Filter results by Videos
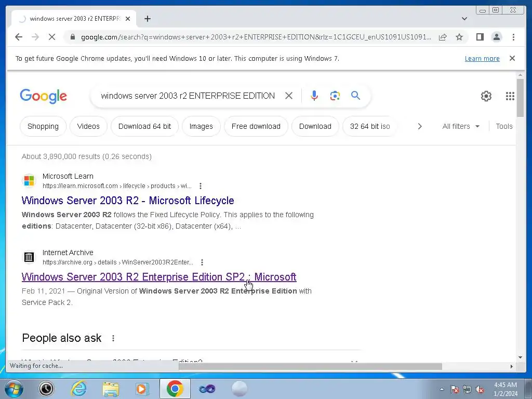This screenshot has width=532, height=399. point(88,126)
